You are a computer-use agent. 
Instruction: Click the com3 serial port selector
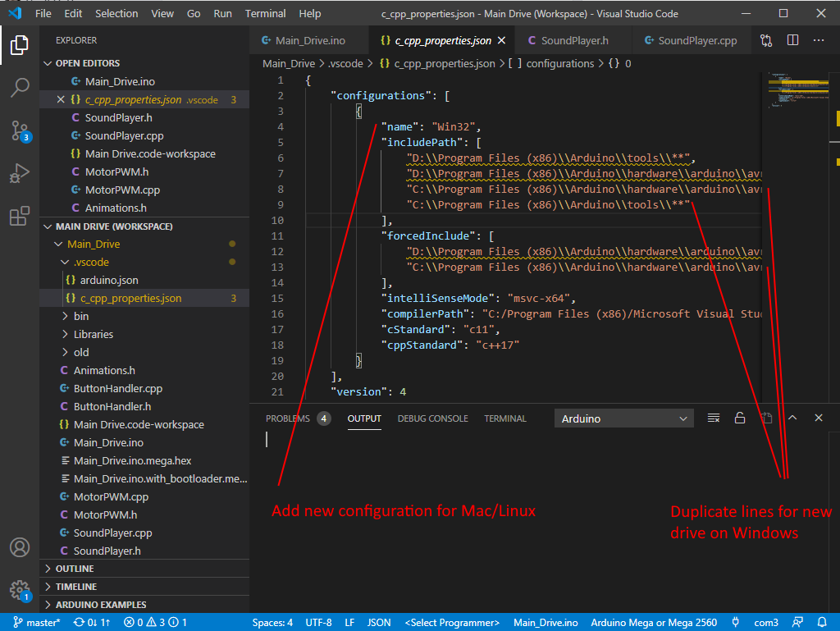pyautogui.click(x=766, y=623)
